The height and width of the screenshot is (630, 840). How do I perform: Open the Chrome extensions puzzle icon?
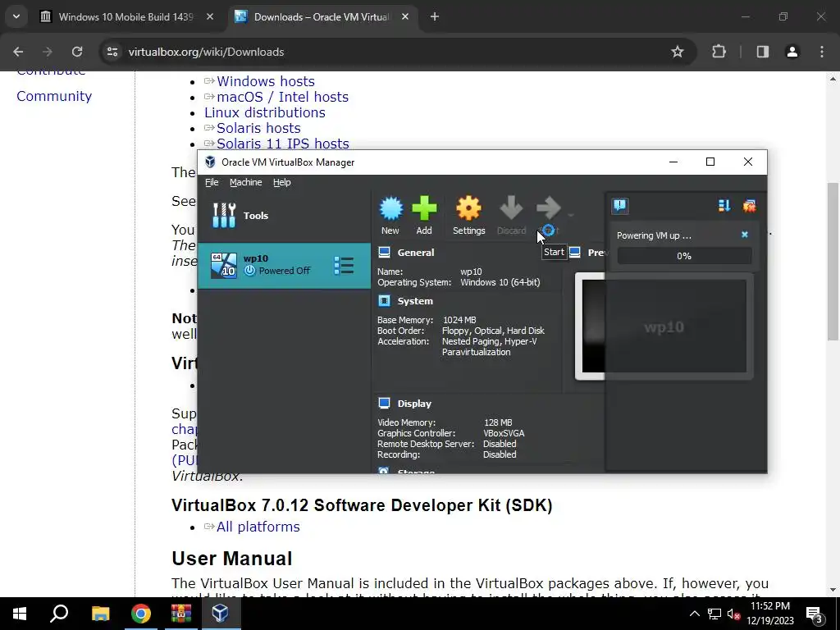click(x=719, y=52)
